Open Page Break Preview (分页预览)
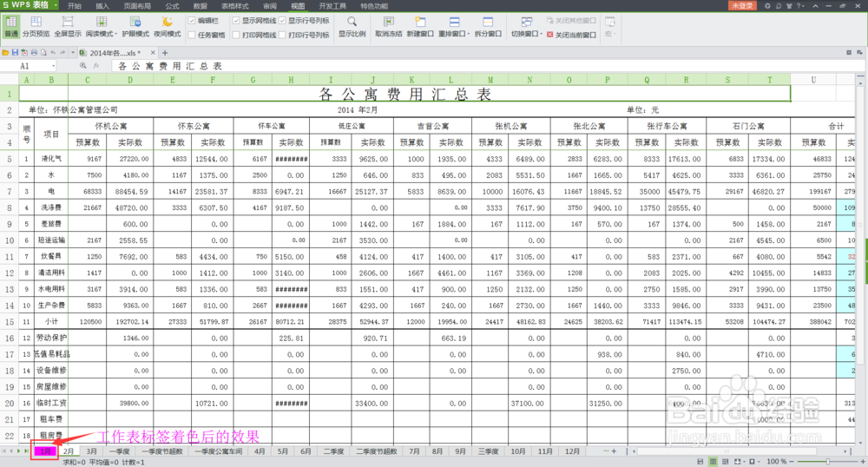The image size is (868, 467). click(x=36, y=26)
